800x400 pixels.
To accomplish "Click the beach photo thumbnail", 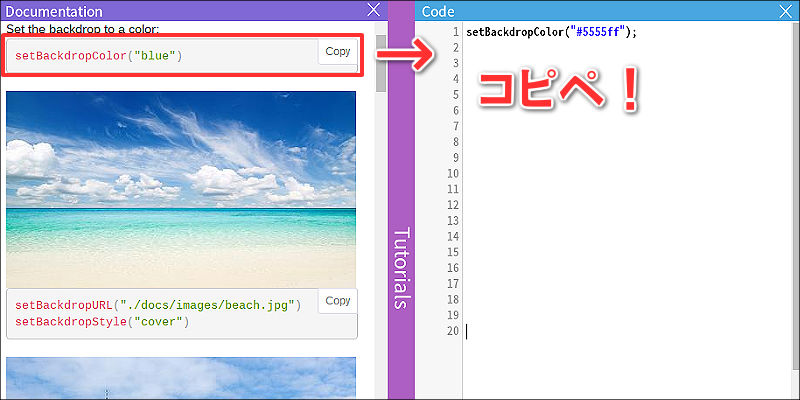I will click(x=181, y=189).
